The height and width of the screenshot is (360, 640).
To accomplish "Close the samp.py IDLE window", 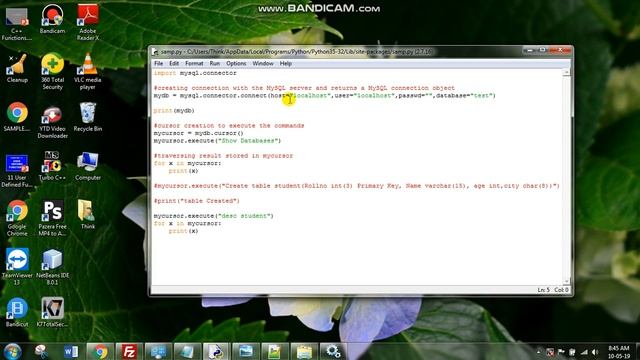I will 560,50.
